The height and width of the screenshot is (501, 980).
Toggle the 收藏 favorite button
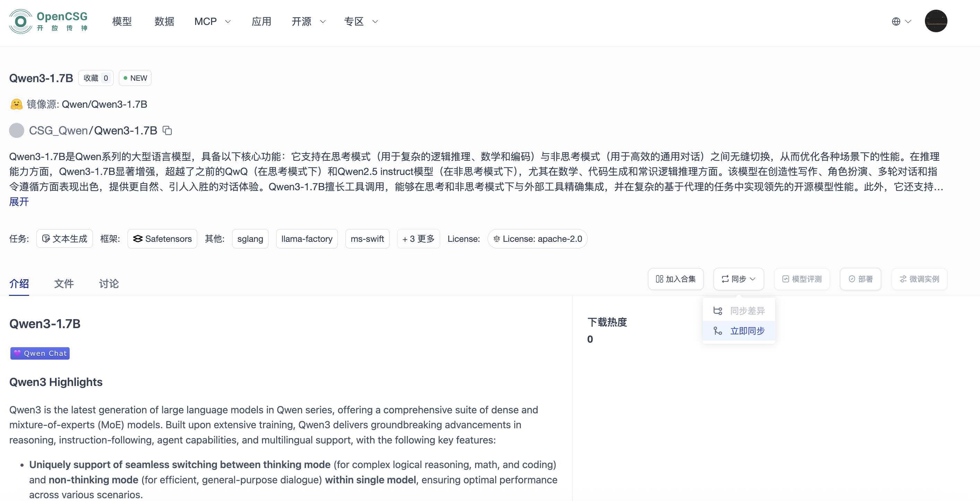[x=96, y=78]
